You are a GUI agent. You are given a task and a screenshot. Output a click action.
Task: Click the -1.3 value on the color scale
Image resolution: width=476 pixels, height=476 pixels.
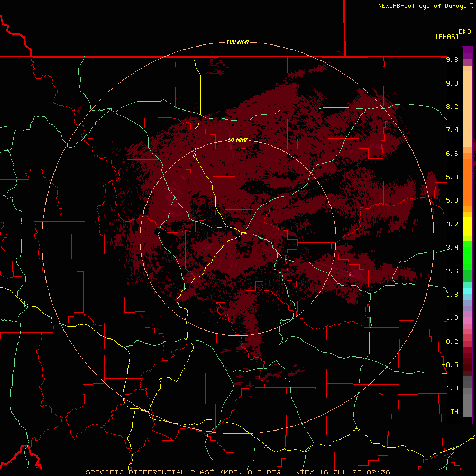[x=450, y=388]
